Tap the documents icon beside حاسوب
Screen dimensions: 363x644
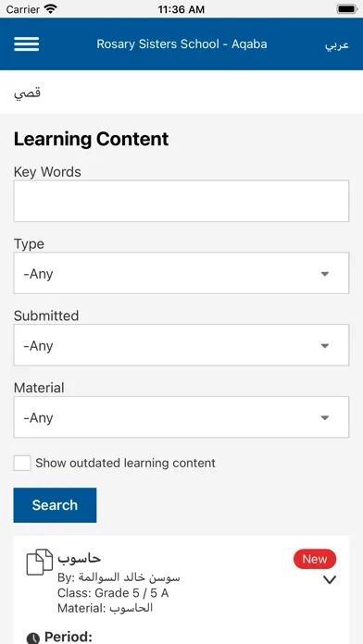[x=40, y=562]
